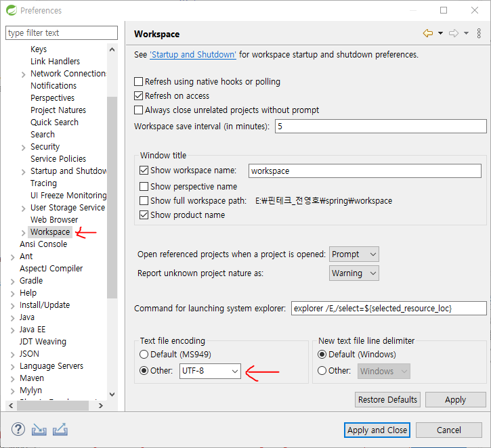The width and height of the screenshot is (491, 448).
Task: Expand the Startup and Shutdown node
Action: [x=23, y=172]
